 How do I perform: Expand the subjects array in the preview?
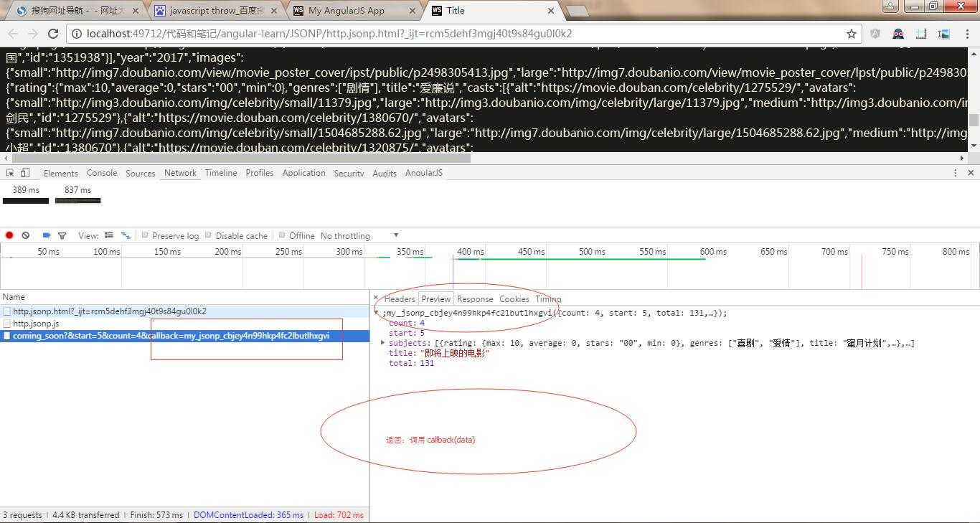(x=382, y=343)
